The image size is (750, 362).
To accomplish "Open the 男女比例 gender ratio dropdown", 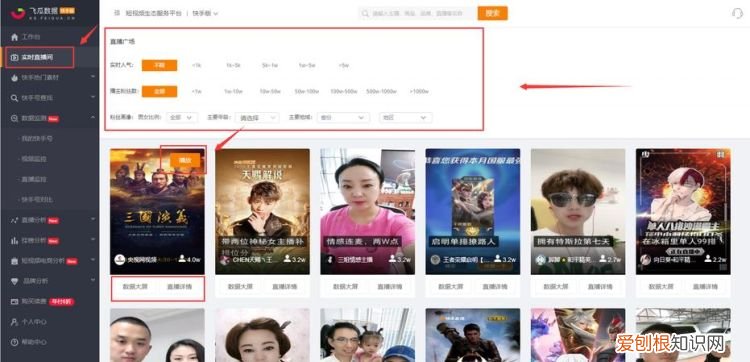I will pos(182,117).
